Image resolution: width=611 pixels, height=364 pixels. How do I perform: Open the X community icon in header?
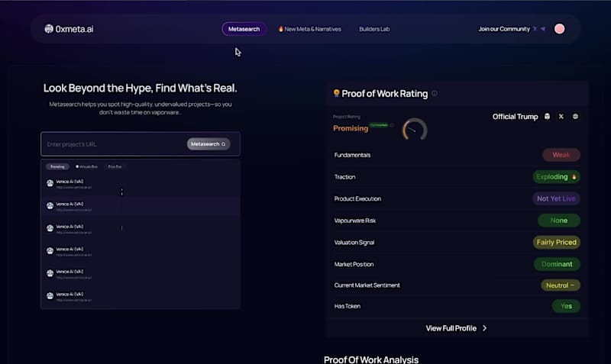(x=535, y=29)
